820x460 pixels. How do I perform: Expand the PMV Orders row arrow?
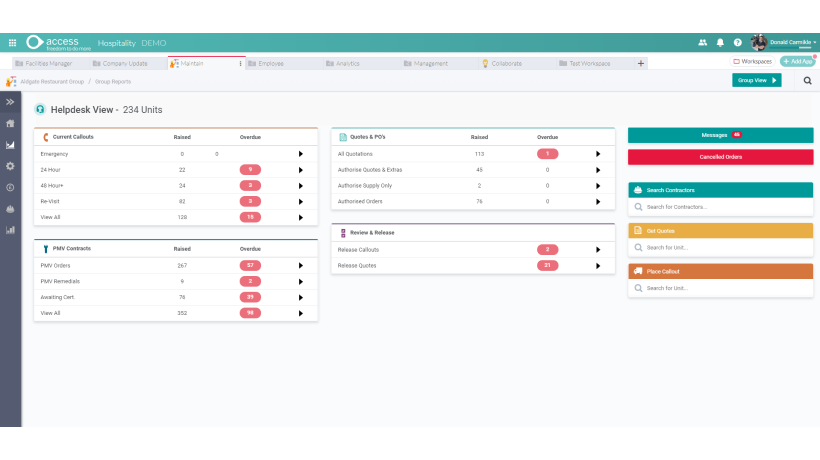[x=300, y=266]
